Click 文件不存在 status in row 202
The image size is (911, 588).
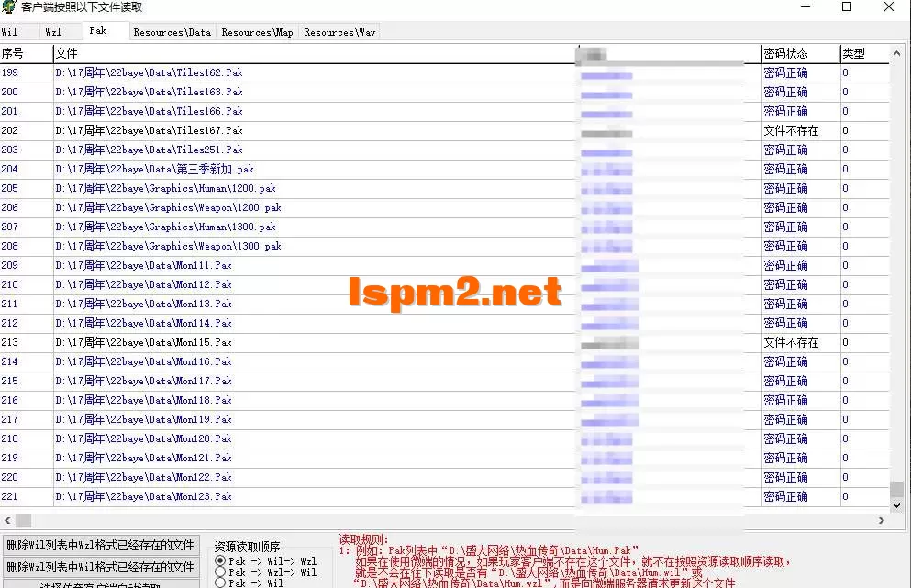pyautogui.click(x=791, y=130)
